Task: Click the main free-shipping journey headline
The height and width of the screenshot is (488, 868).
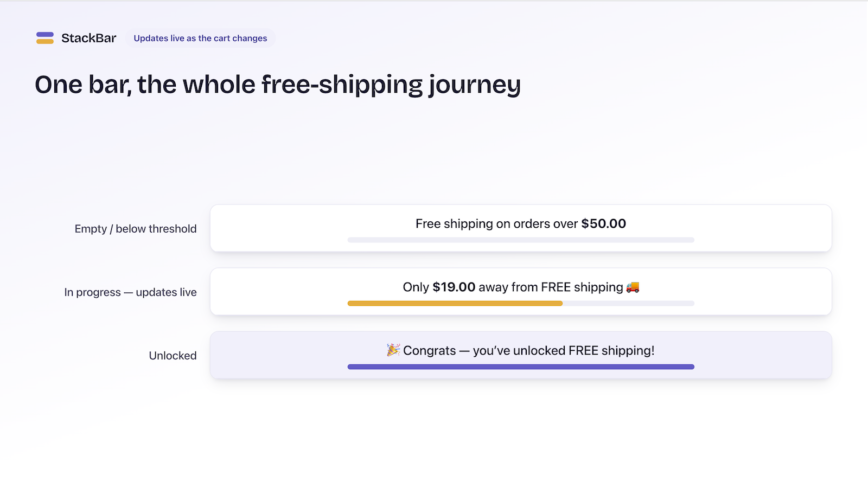Action: 278,85
